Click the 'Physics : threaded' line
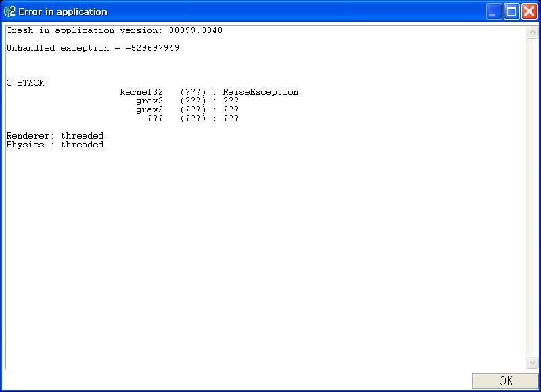This screenshot has height=392, width=541. 55,145
